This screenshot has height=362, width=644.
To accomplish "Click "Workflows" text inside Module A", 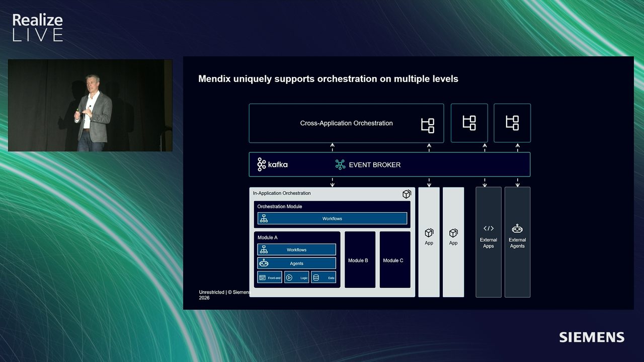I will click(297, 250).
